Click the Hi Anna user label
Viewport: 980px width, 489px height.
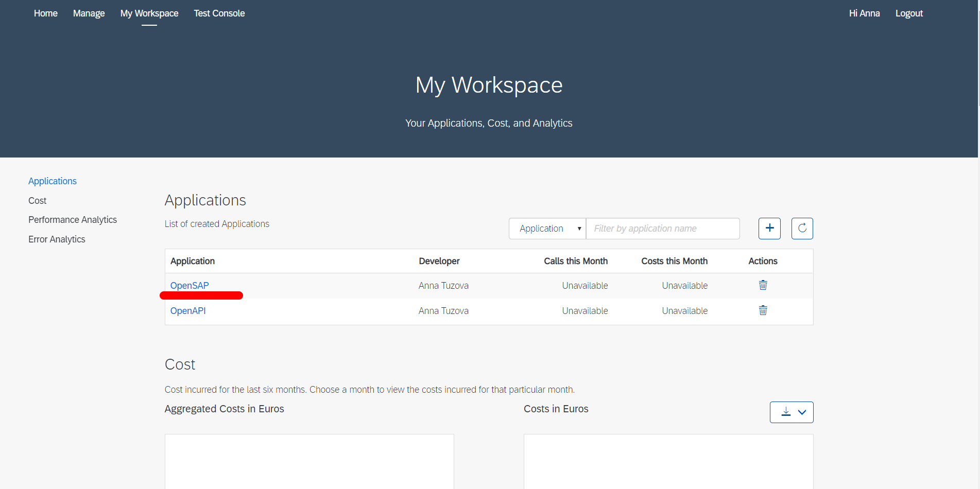tap(864, 13)
